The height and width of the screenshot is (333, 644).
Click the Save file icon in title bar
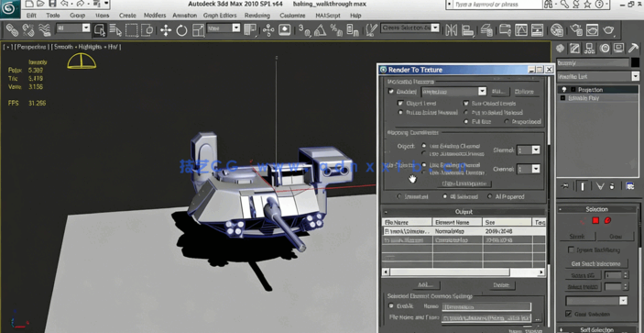pyautogui.click(x=52, y=4)
